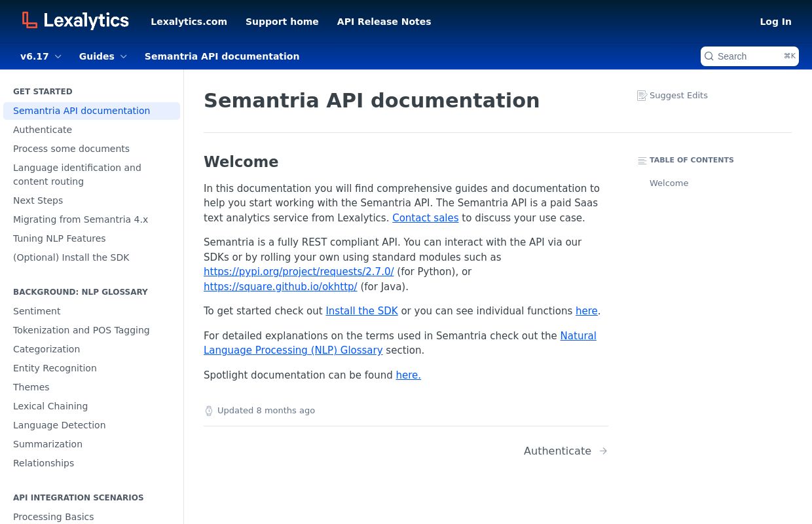Focus the Search input field
Screen dimensions: 812x524
(x=750, y=56)
